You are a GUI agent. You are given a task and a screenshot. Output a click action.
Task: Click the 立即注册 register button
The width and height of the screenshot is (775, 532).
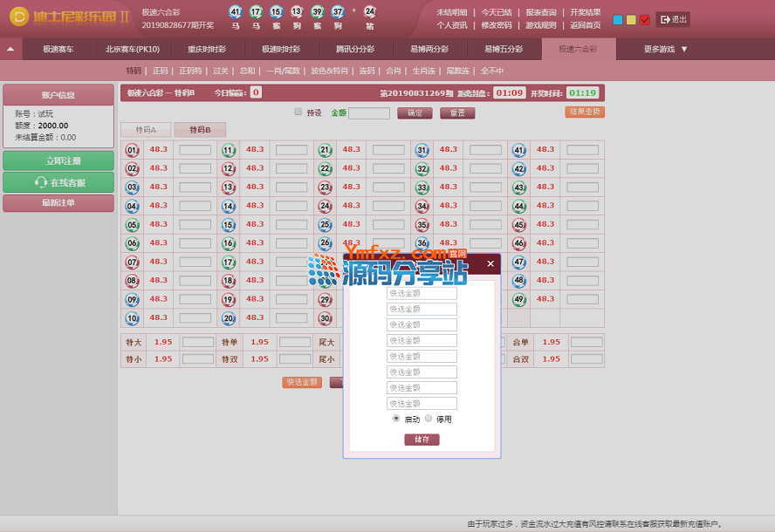[58, 161]
